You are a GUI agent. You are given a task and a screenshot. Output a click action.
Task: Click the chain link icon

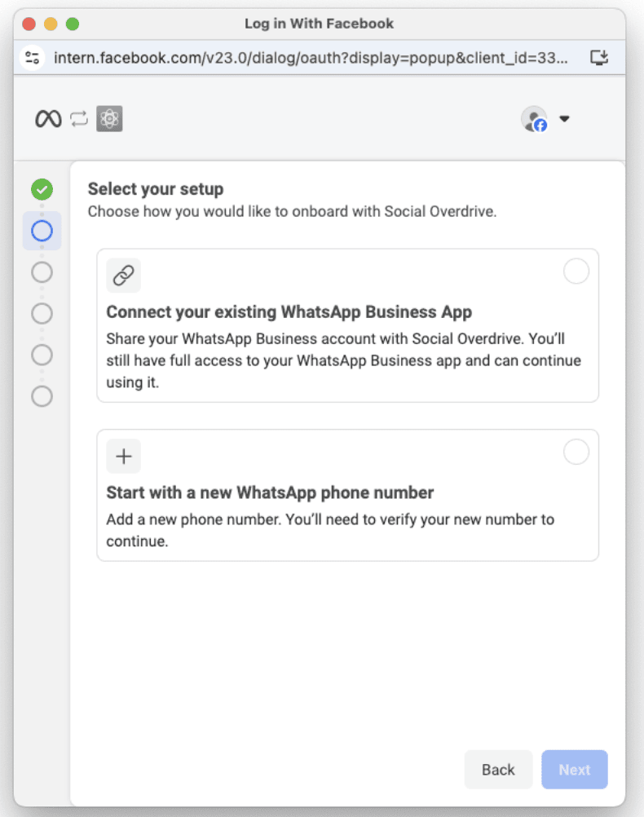(x=123, y=275)
